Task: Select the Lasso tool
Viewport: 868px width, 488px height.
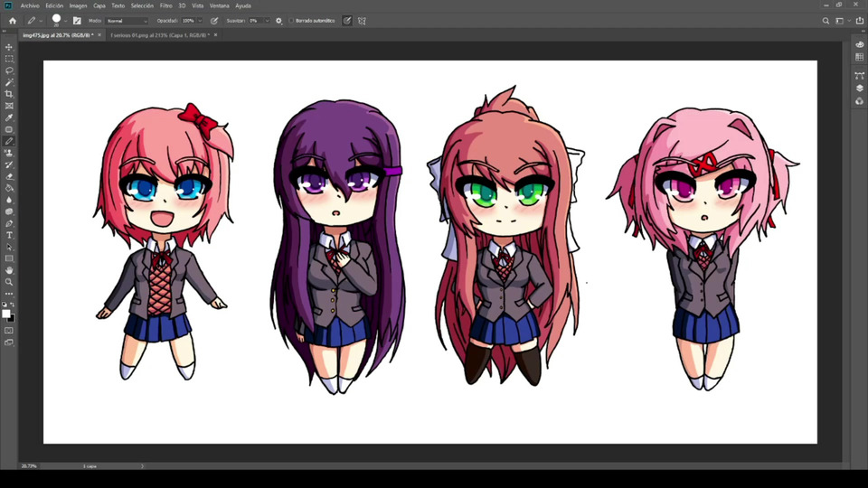Action: (9, 70)
